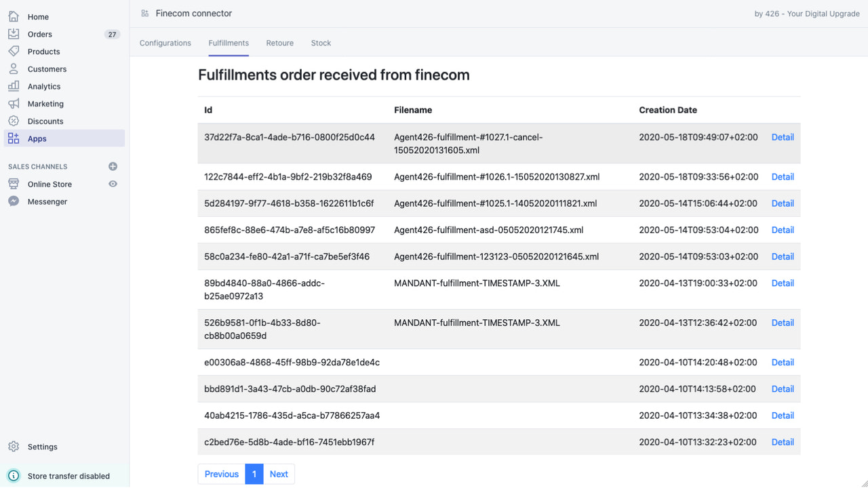
Task: Select the Orders icon showing 27 badge
Action: click(x=15, y=33)
